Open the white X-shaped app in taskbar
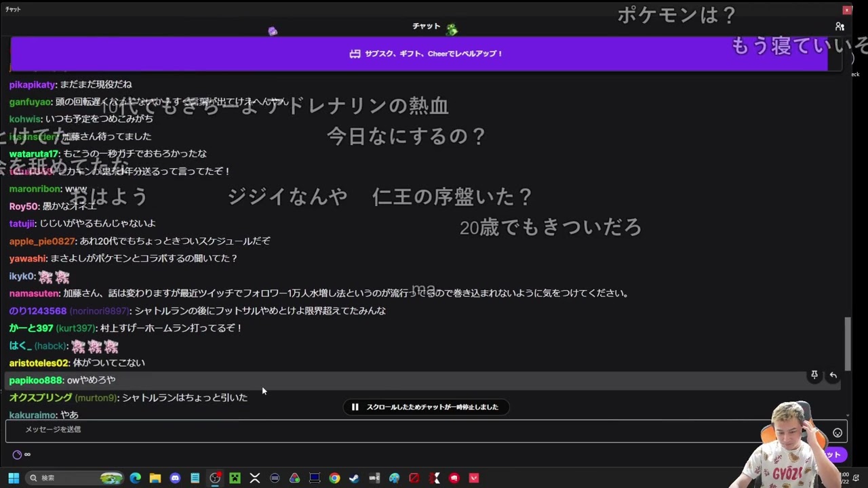 pos(255,478)
